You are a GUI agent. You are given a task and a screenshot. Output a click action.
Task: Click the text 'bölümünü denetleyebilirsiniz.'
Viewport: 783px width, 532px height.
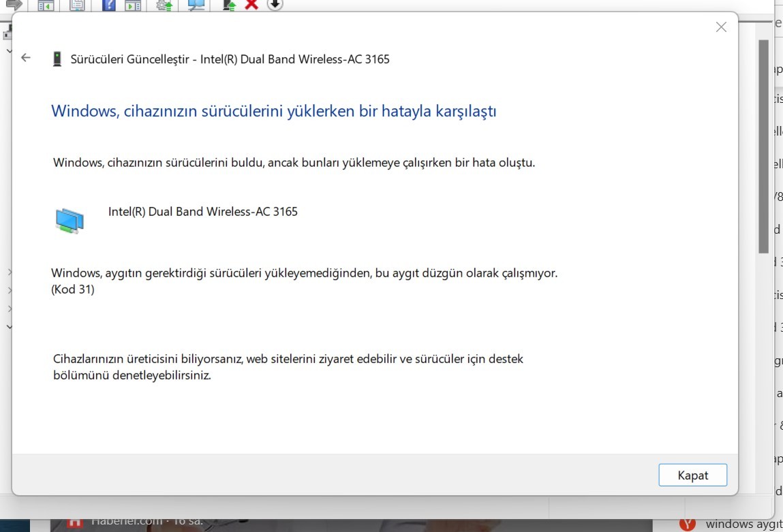pos(132,375)
